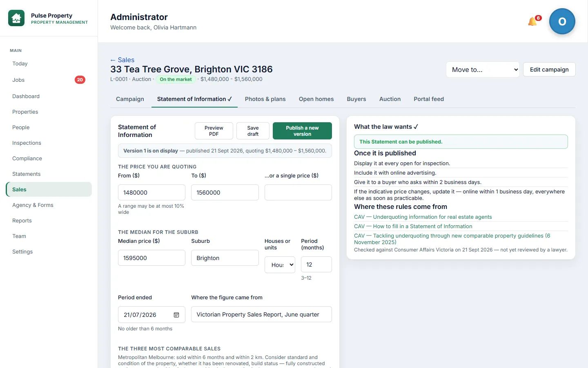Select the Statement of Information tab

point(194,99)
